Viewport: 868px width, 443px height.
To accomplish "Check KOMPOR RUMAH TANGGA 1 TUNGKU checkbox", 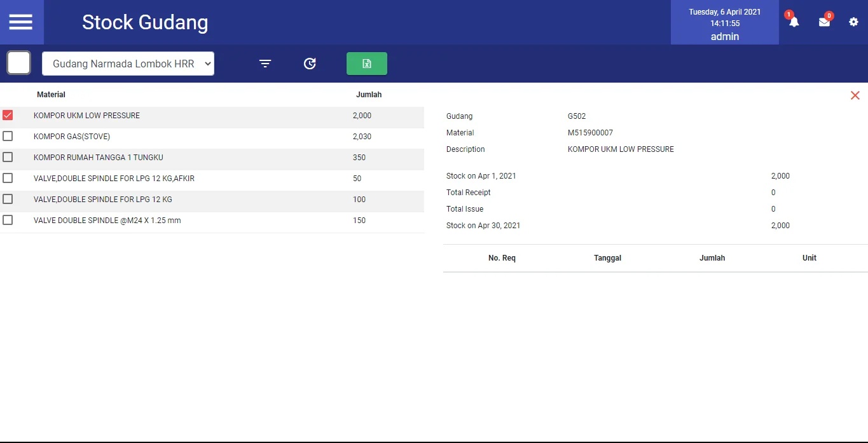I will tap(8, 157).
